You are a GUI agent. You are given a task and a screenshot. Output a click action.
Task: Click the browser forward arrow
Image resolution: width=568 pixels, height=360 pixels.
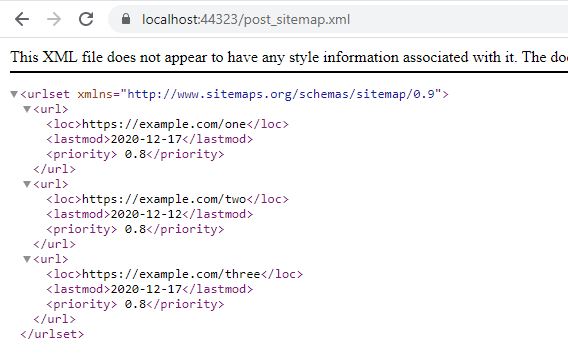point(54,19)
